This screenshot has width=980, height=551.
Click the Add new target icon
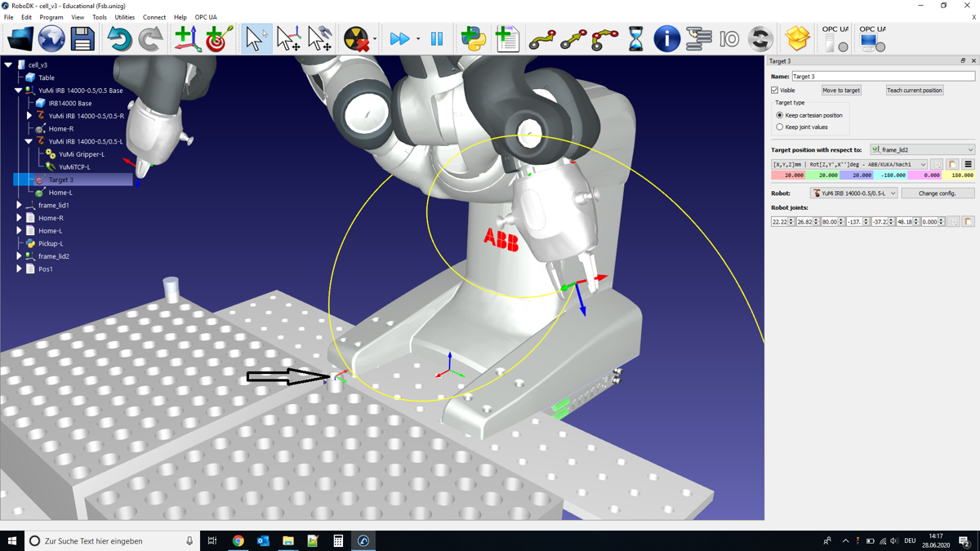click(218, 38)
